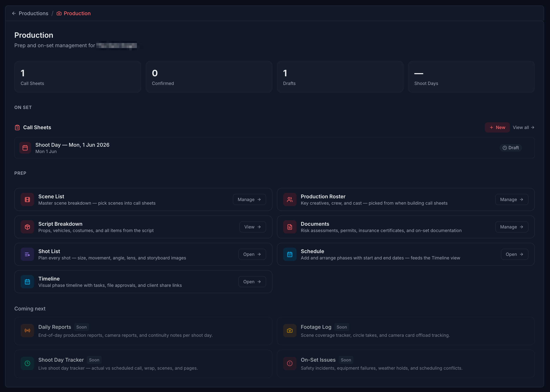
Task: Open the Productions breadcrumb link
Action: 33,13
